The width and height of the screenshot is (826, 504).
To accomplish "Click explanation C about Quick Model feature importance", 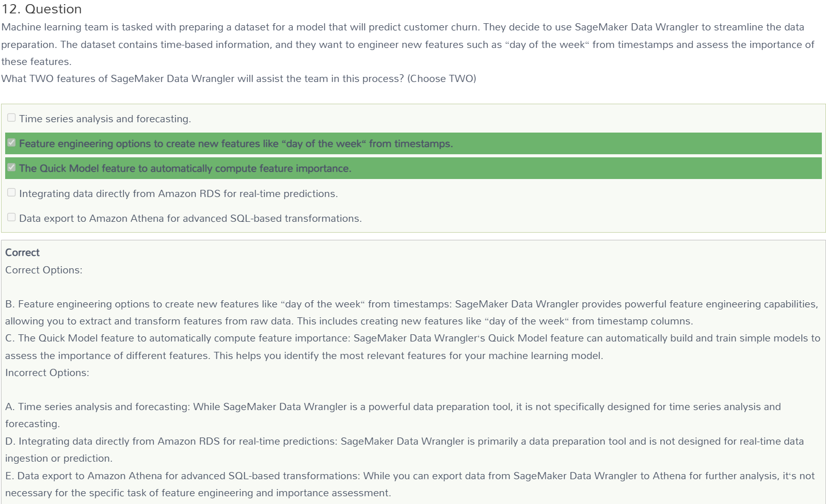I will [412, 347].
